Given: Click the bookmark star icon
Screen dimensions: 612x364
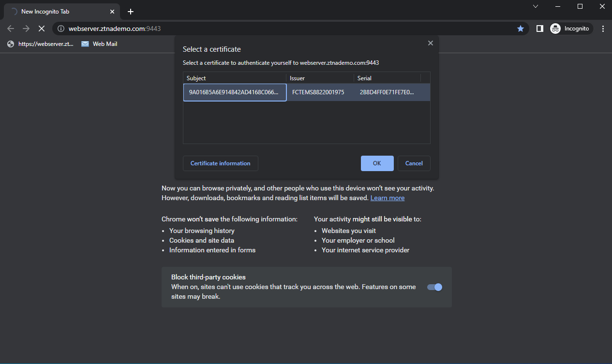Looking at the screenshot, I should coord(521,29).
